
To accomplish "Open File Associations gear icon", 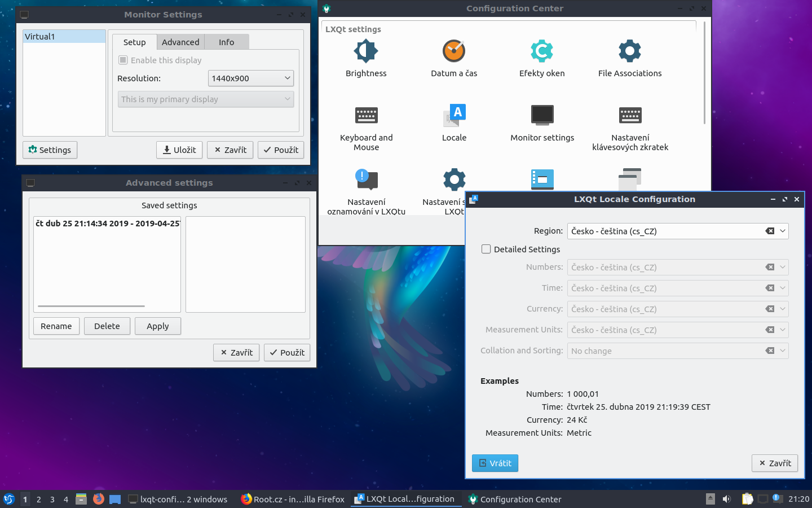I will [x=630, y=51].
